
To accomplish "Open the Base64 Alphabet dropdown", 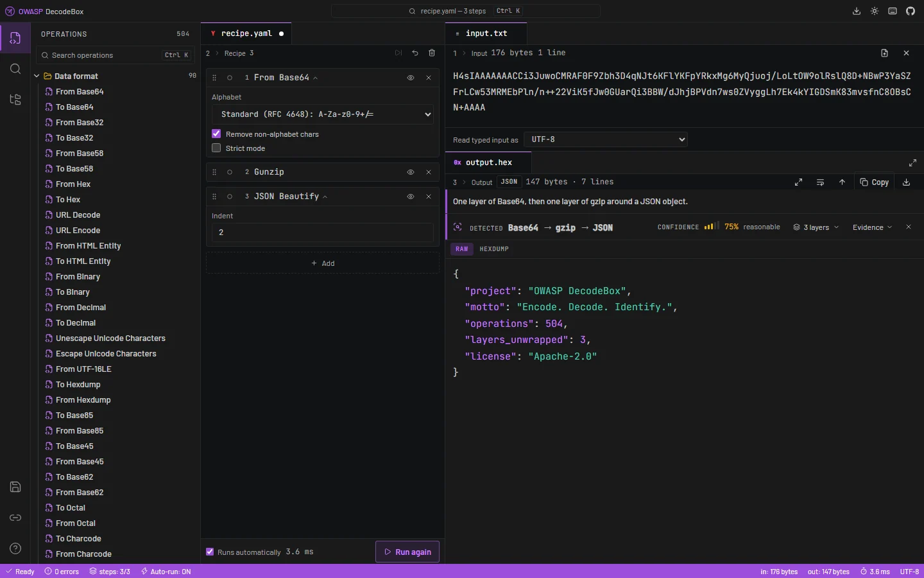I will [x=323, y=114].
